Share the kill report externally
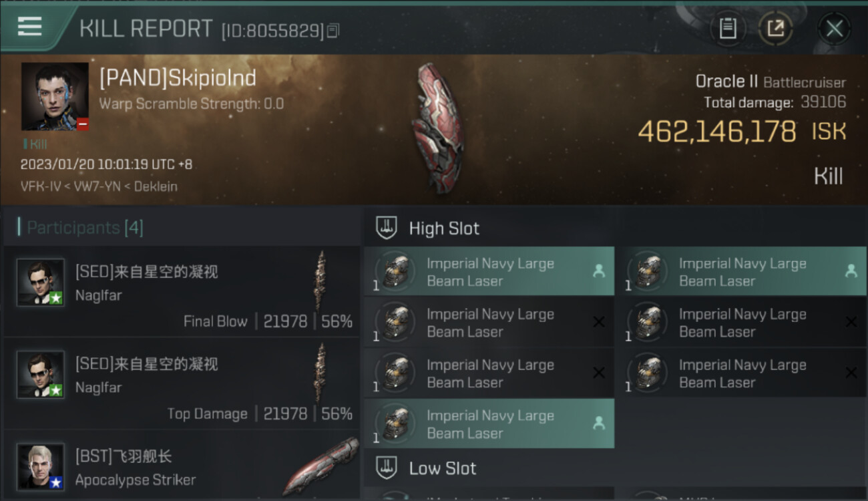Viewport: 868px width, 501px height. pyautogui.click(x=775, y=29)
